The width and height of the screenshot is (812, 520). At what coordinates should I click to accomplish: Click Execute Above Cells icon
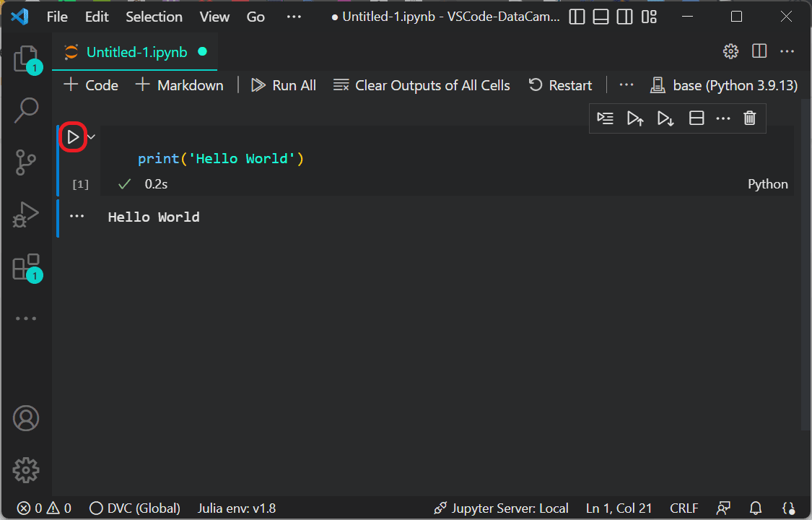point(635,118)
